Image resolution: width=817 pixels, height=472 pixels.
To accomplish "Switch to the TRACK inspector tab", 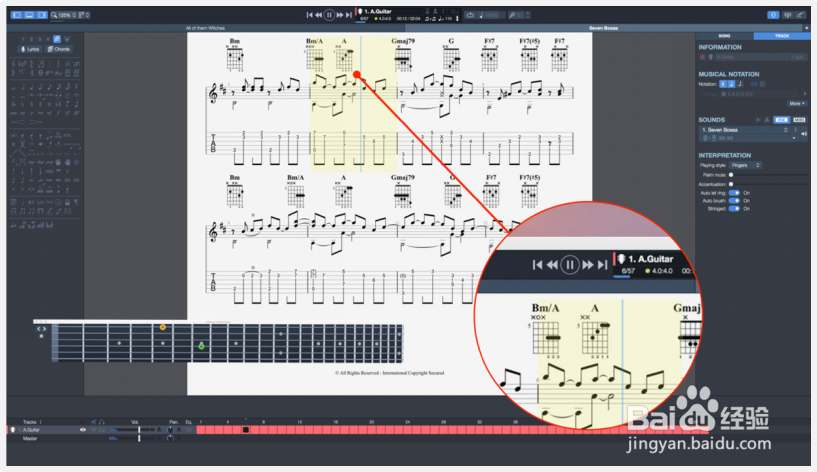I will pos(782,36).
